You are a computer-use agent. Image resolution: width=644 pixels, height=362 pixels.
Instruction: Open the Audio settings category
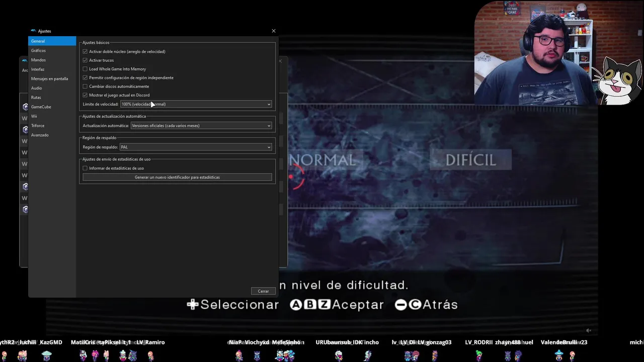[52, 88]
